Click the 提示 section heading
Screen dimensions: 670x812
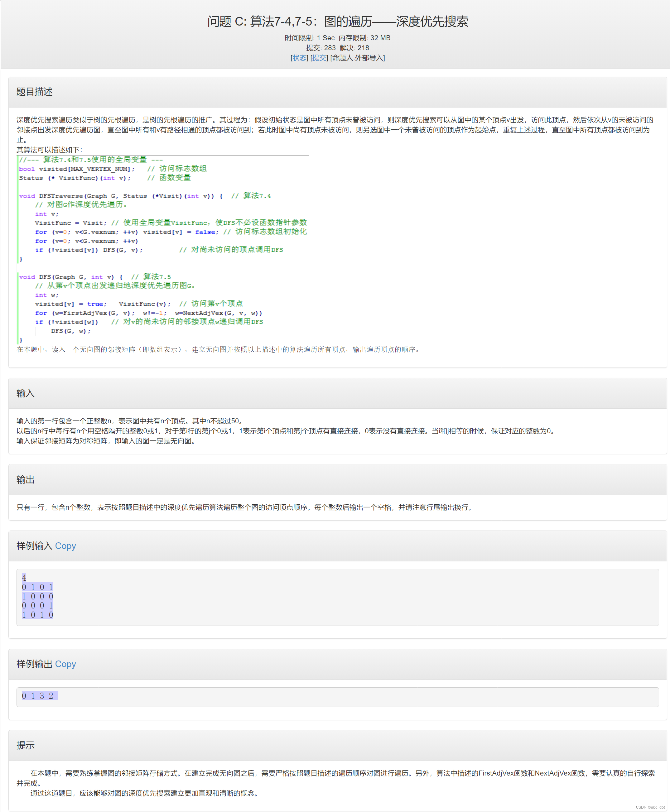(26, 745)
